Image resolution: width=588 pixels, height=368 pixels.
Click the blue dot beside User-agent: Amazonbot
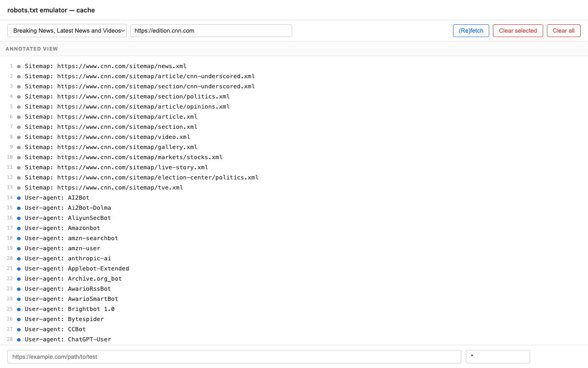point(19,228)
